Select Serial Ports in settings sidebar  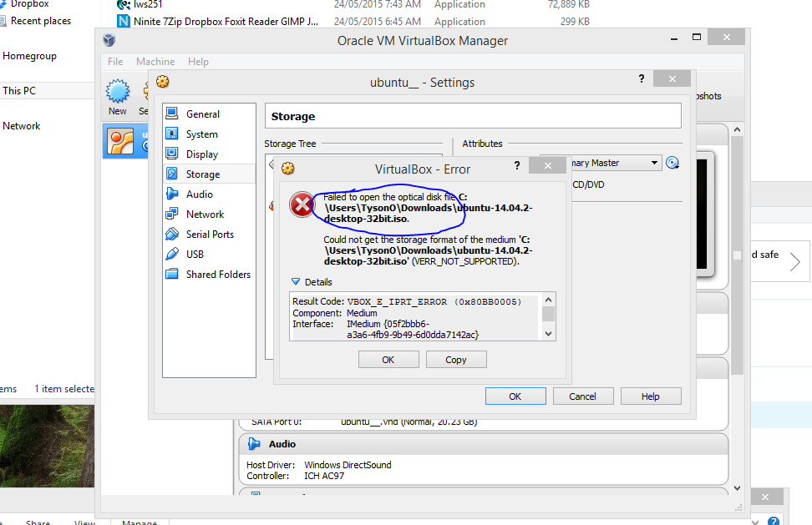[209, 235]
